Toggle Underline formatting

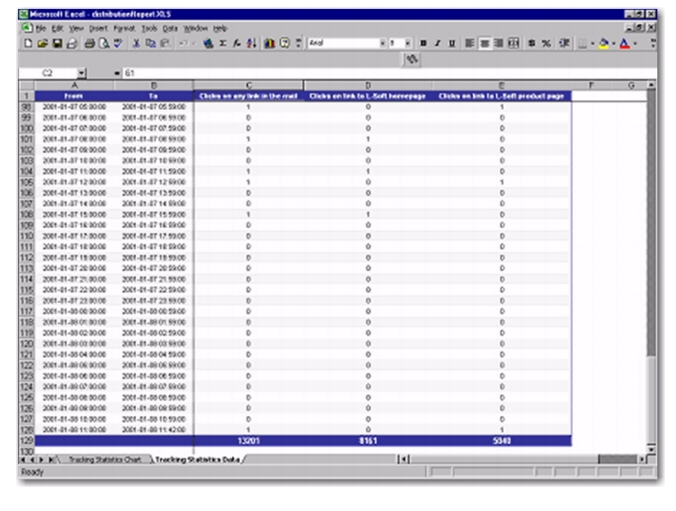[452, 44]
